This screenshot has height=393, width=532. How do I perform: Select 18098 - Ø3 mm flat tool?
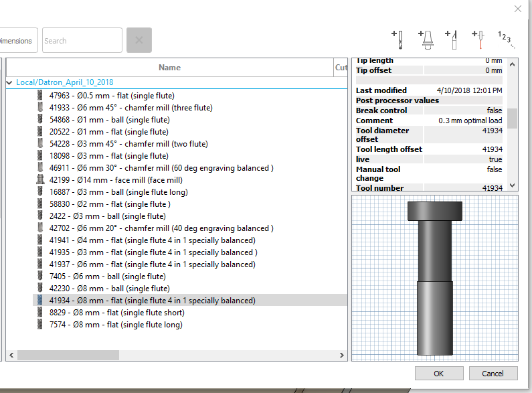pyautogui.click(x=109, y=156)
